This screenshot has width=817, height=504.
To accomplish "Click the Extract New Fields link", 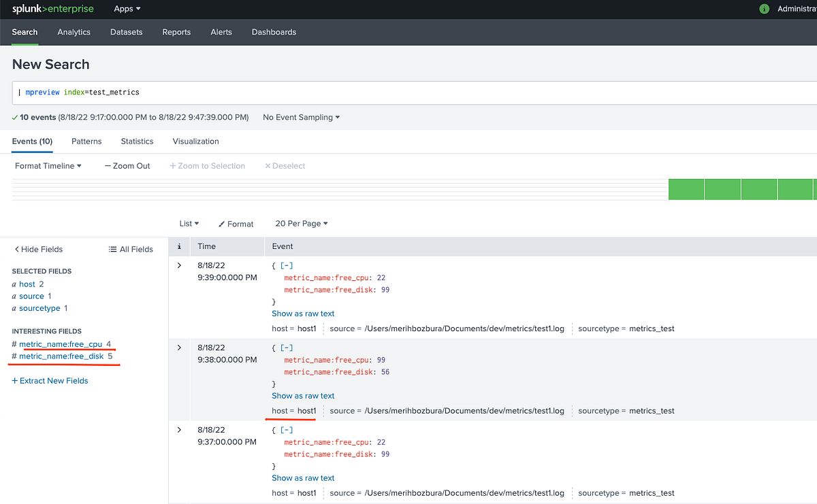I will pyautogui.click(x=50, y=380).
